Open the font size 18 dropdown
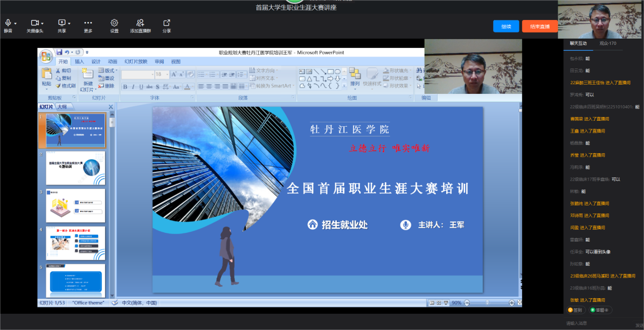The width and height of the screenshot is (644, 330). coord(167,75)
